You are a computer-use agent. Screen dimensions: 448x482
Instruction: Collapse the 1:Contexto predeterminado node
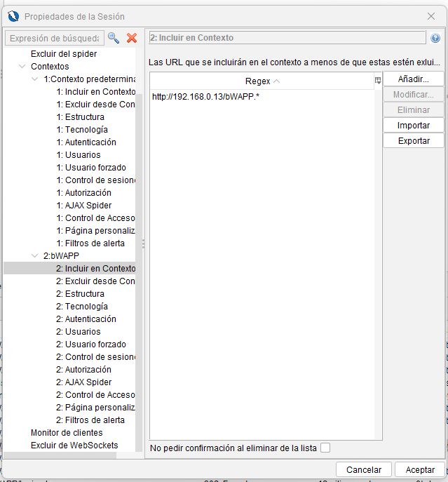36,79
